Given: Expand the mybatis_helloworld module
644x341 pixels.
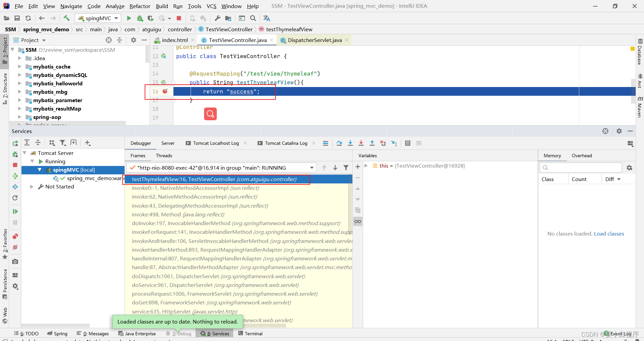Looking at the screenshot, I should tap(19, 83).
